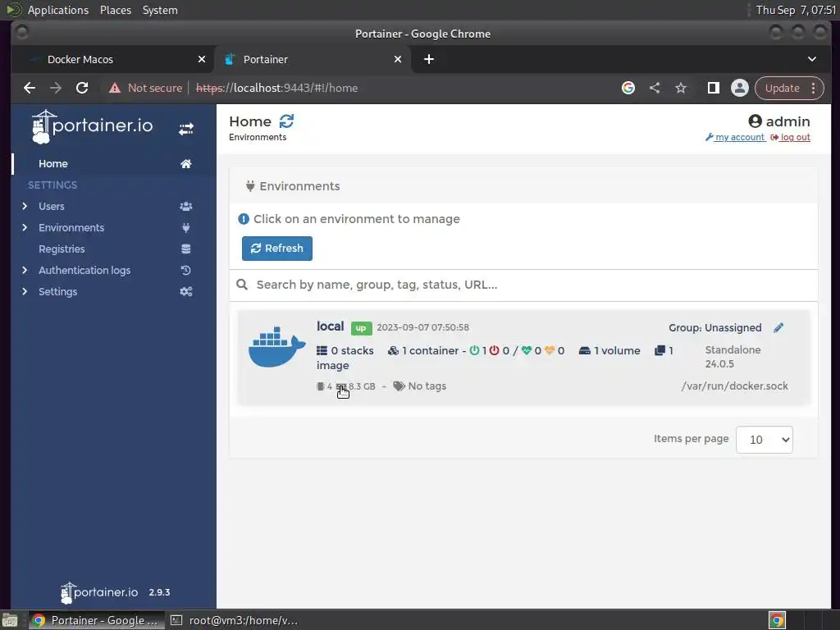840x630 pixels.
Task: Open the Items per page dropdown
Action: pyautogui.click(x=765, y=440)
